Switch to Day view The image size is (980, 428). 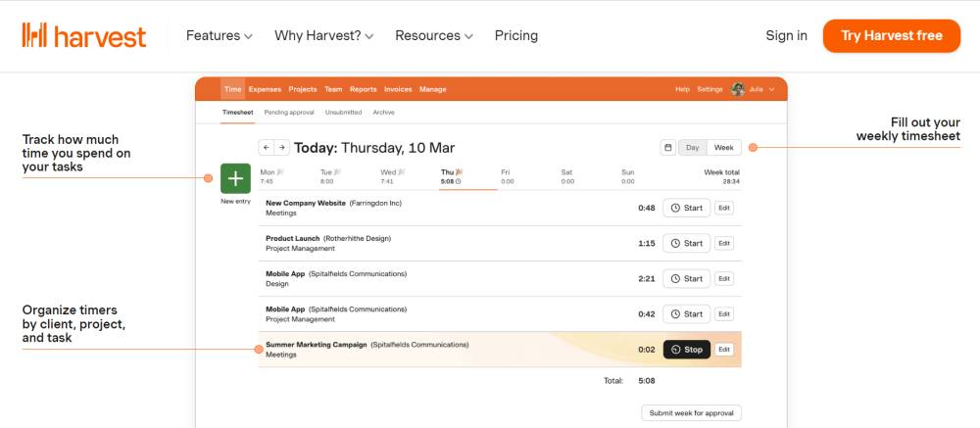pyautogui.click(x=693, y=148)
